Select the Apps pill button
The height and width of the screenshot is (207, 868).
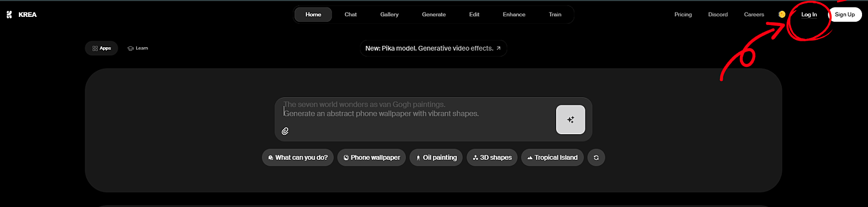101,48
